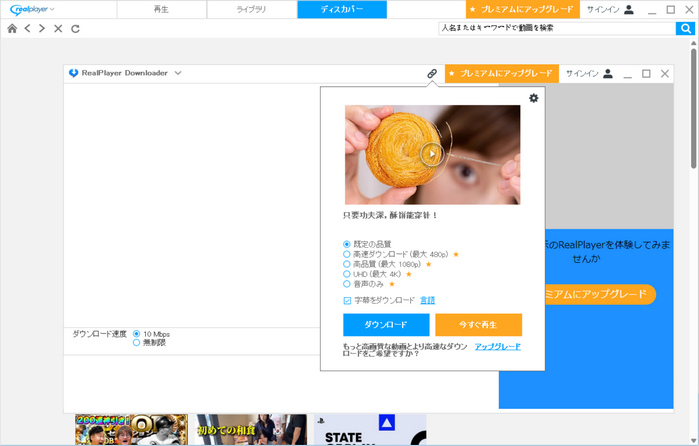Switch to the ライブラリ tab

(251, 9)
